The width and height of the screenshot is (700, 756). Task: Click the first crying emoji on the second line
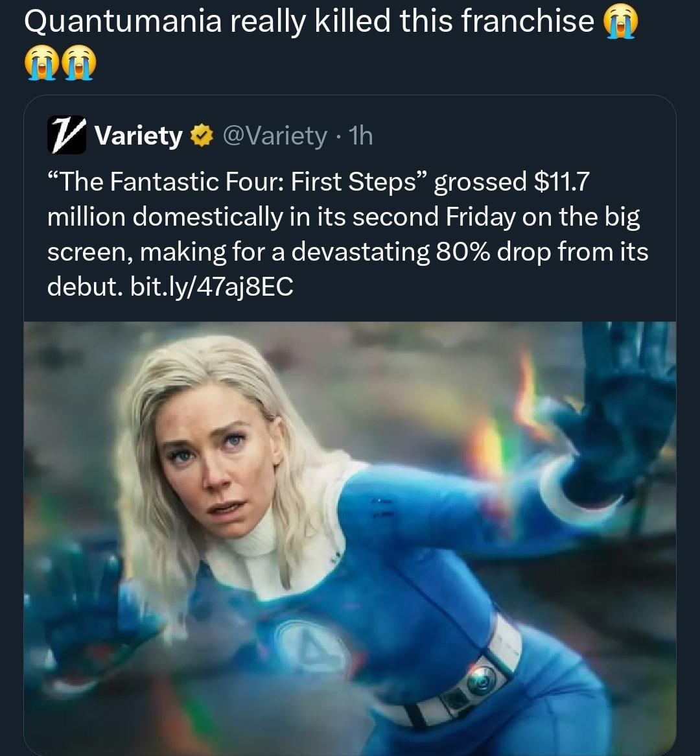pos(42,62)
